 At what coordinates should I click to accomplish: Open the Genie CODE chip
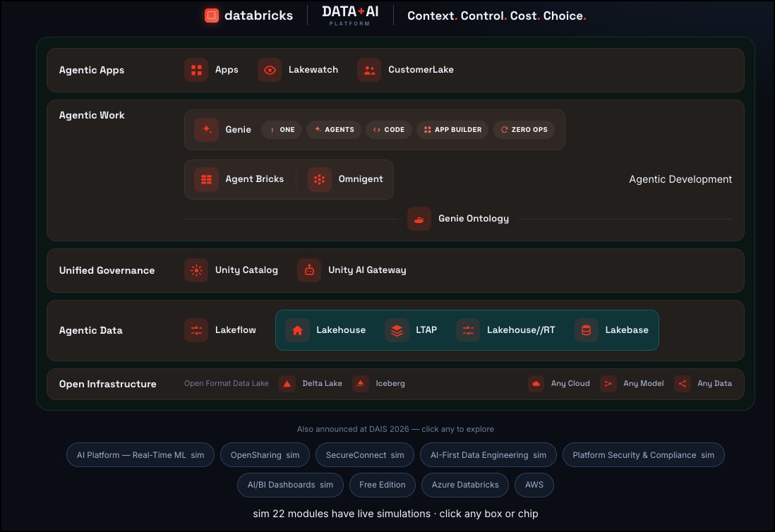pos(388,130)
